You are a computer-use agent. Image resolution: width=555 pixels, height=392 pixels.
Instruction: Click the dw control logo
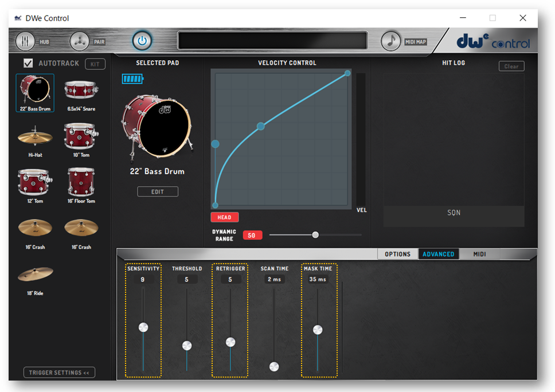(x=493, y=41)
